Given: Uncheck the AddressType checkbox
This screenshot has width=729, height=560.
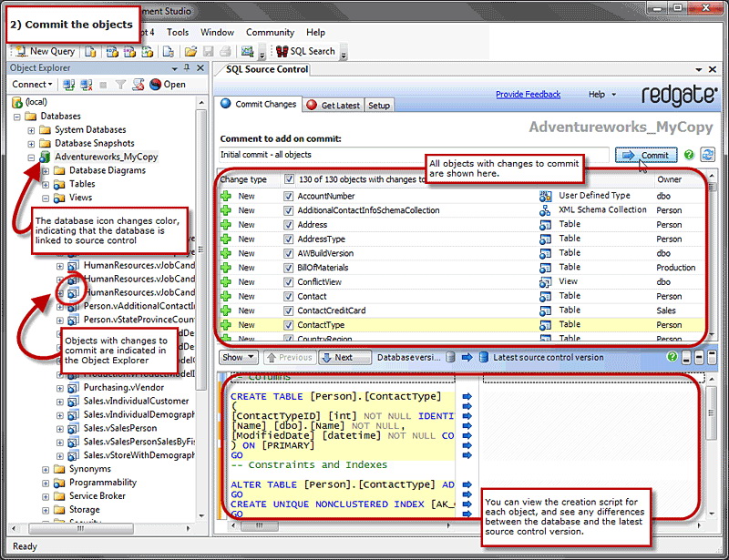Looking at the screenshot, I should 288,239.
